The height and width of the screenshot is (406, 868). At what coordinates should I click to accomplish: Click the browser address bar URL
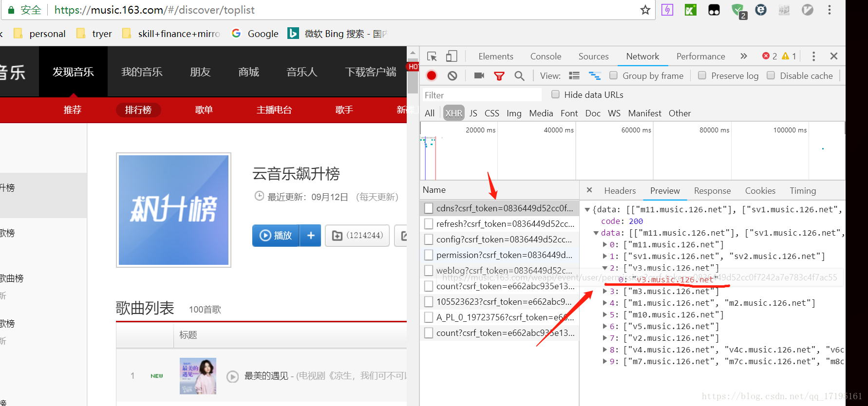coord(154,10)
